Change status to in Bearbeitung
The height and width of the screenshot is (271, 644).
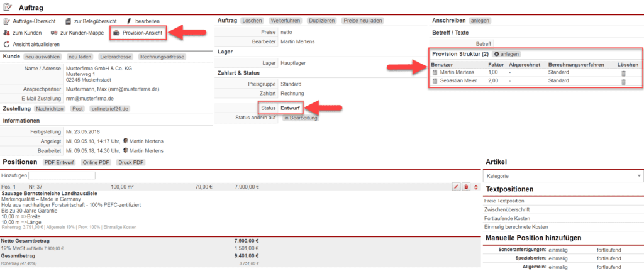click(x=301, y=118)
